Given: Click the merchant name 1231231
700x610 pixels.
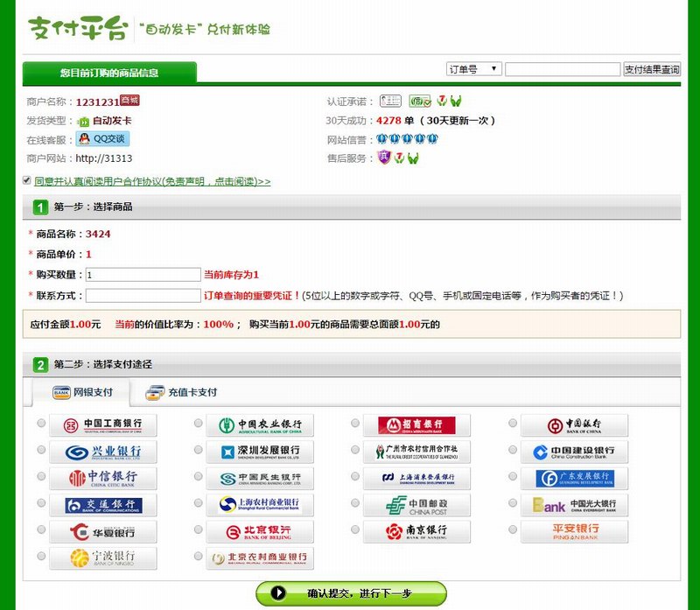Looking at the screenshot, I should coord(97,102).
